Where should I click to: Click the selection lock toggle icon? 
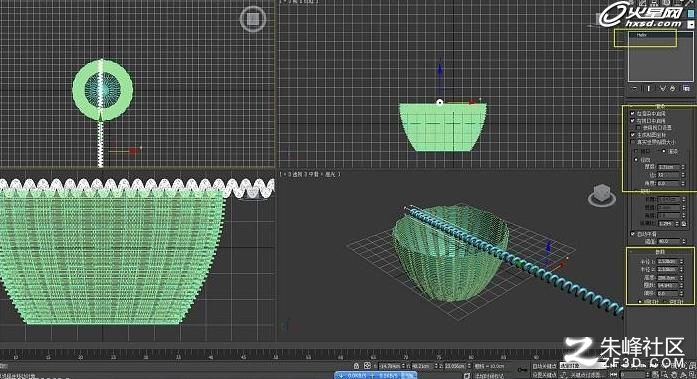[x=357, y=366]
